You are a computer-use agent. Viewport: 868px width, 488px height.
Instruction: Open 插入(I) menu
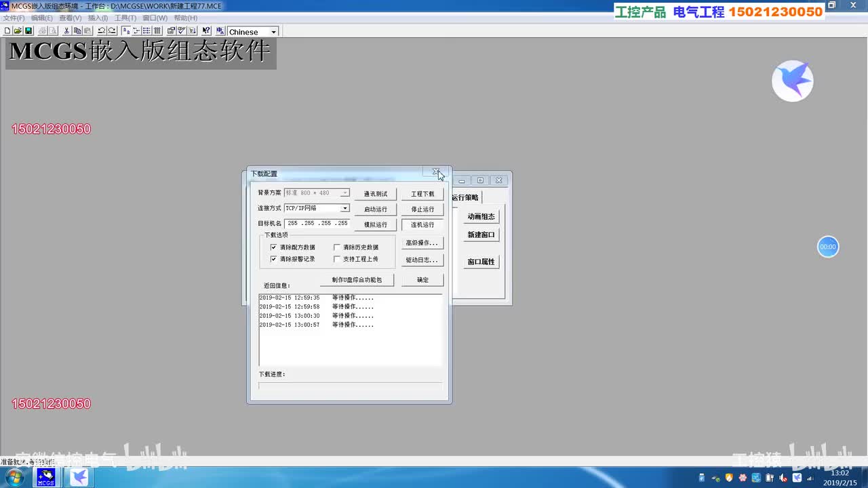pos(98,18)
